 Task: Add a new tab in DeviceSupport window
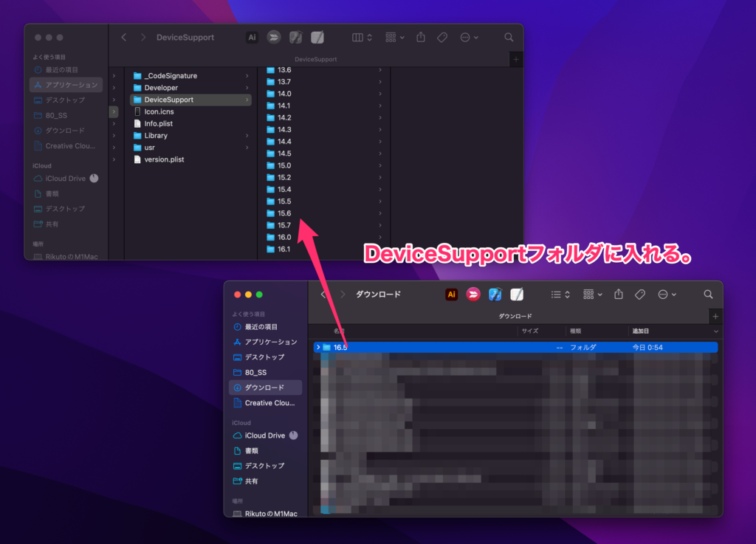(516, 59)
